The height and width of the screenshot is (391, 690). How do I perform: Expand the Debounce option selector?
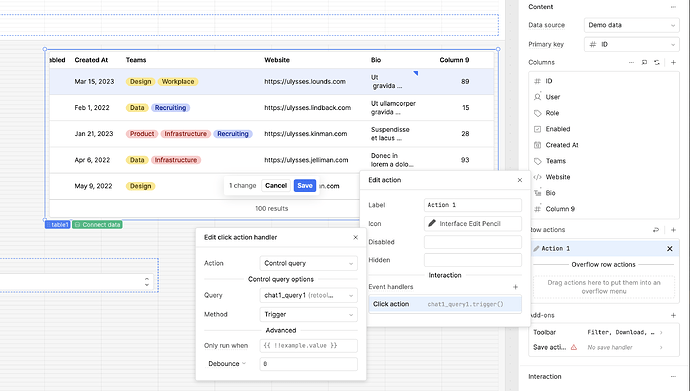pos(227,364)
